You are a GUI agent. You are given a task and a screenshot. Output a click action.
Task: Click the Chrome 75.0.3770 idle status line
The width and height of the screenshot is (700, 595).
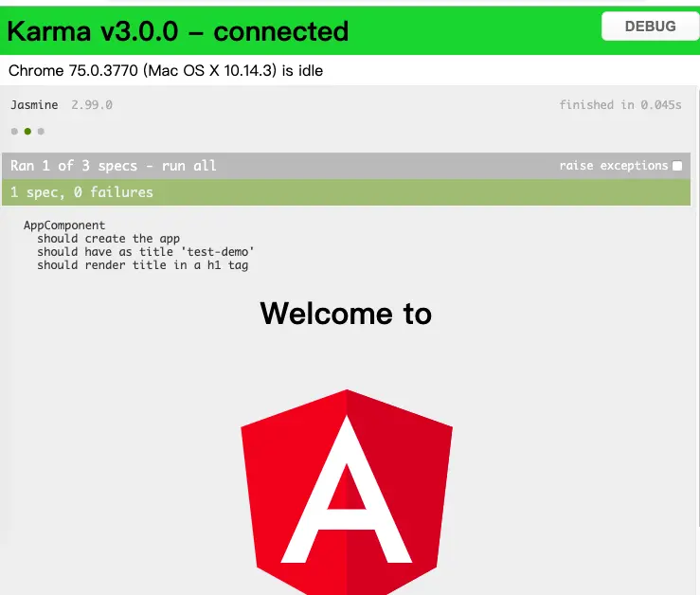point(166,70)
